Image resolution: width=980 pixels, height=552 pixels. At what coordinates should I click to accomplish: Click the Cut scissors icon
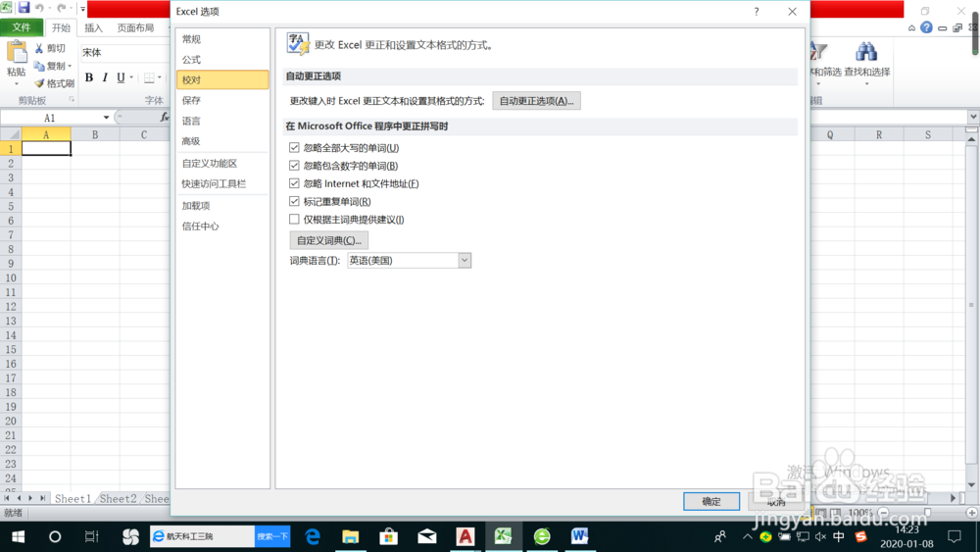(39, 48)
